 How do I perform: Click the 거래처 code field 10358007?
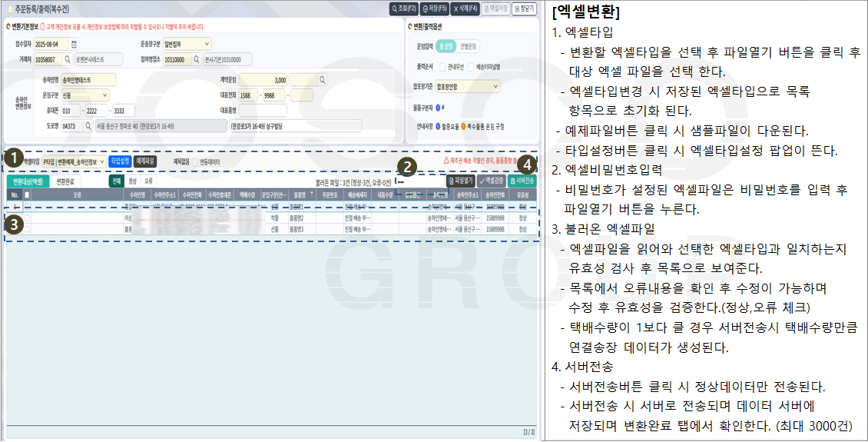(48, 59)
